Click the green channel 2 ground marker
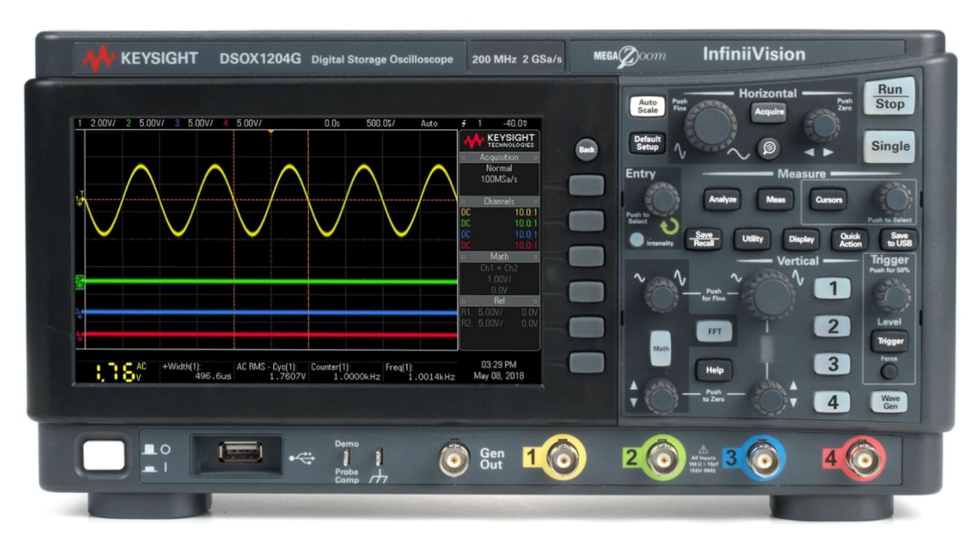 click(79, 281)
